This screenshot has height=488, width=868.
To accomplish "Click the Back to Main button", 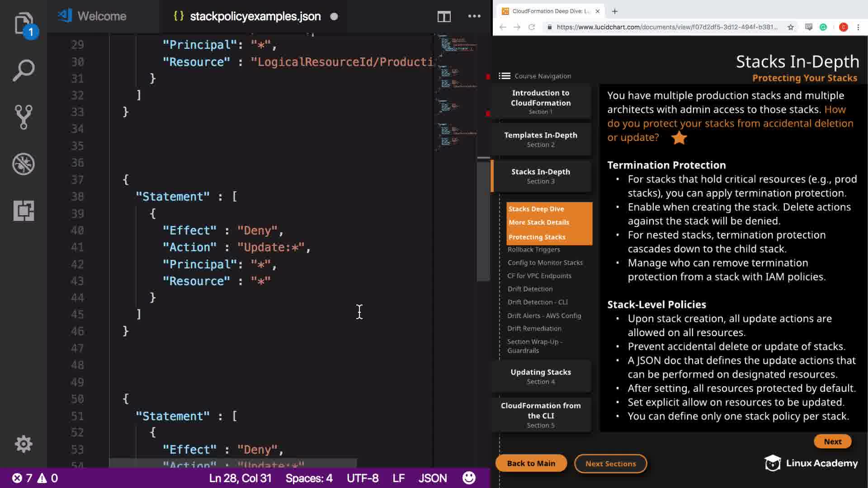I will click(x=531, y=463).
